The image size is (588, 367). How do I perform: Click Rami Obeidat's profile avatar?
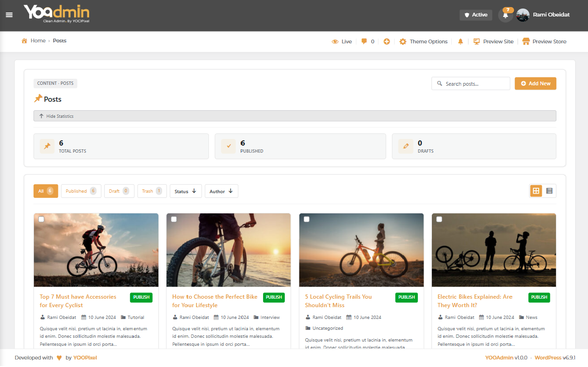click(523, 15)
